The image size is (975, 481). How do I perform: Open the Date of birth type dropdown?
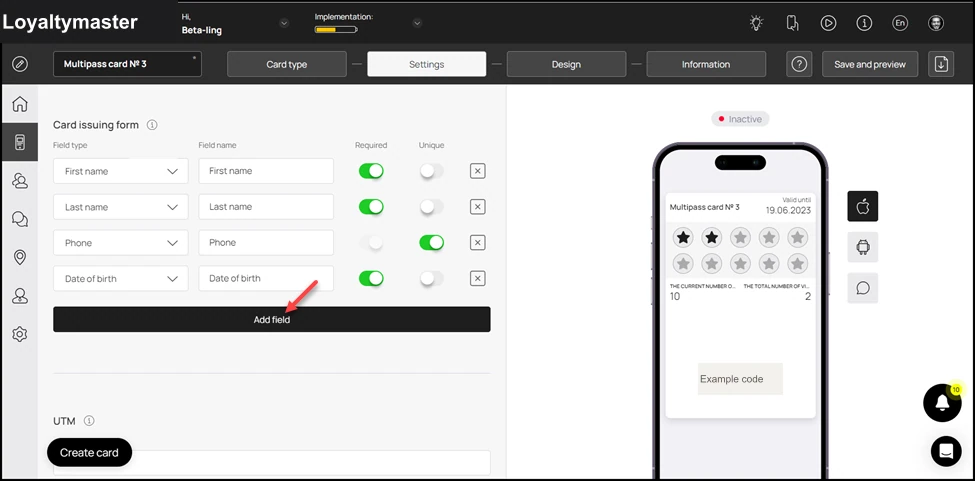click(121, 278)
